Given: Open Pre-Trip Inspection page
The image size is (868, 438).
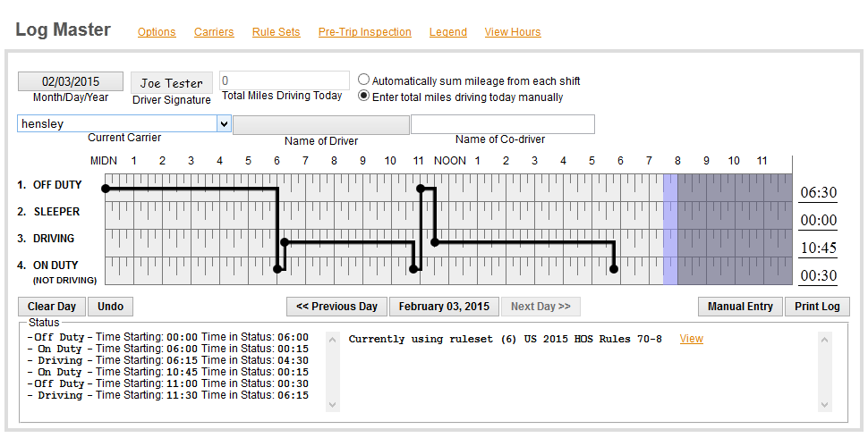Looking at the screenshot, I should pos(365,32).
